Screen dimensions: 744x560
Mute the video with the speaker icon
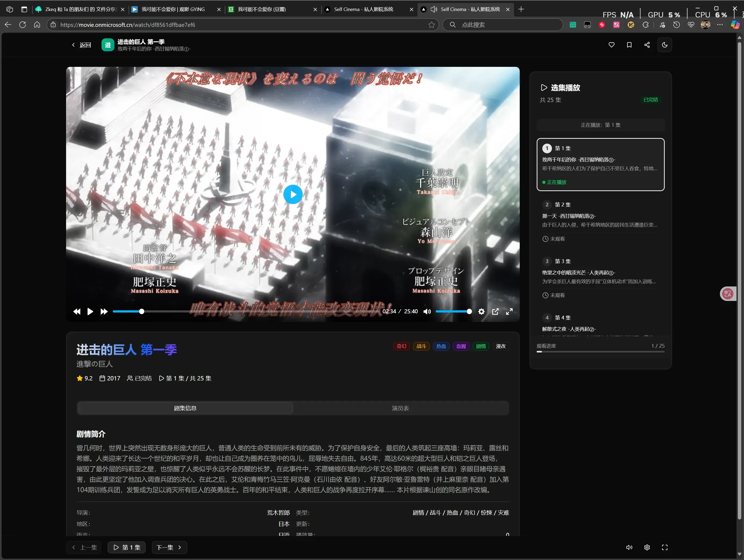click(427, 312)
